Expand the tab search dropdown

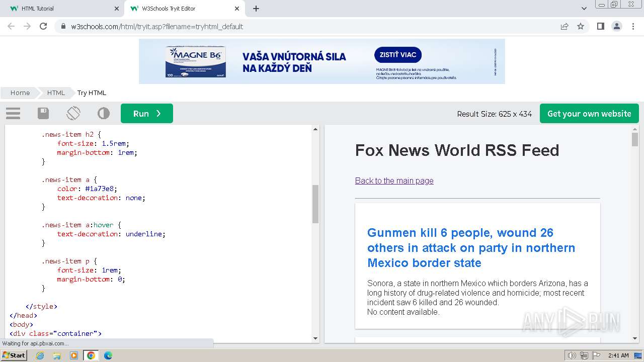(584, 9)
